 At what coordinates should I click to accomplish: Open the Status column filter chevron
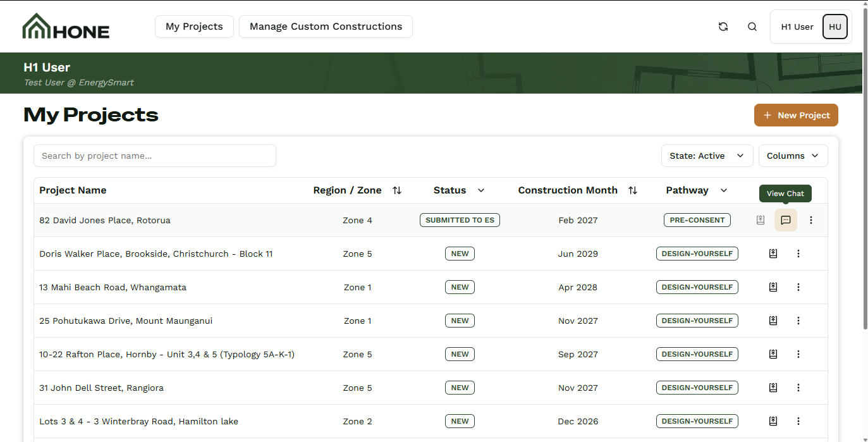(481, 190)
